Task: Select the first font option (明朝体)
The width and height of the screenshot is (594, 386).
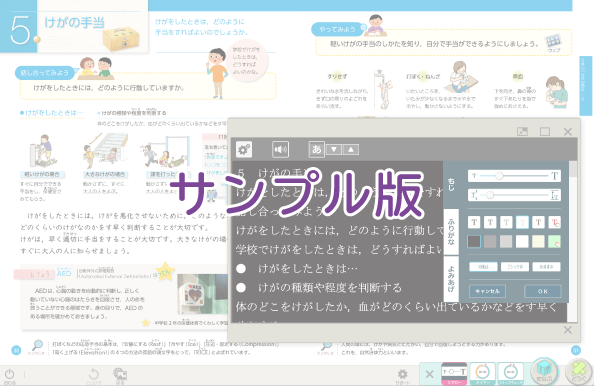Action: click(x=483, y=267)
